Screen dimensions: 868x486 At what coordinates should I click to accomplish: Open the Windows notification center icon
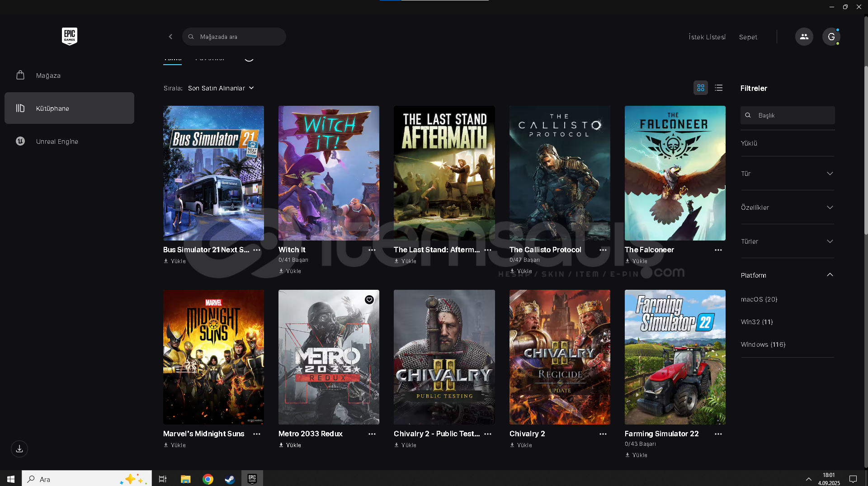(853, 479)
